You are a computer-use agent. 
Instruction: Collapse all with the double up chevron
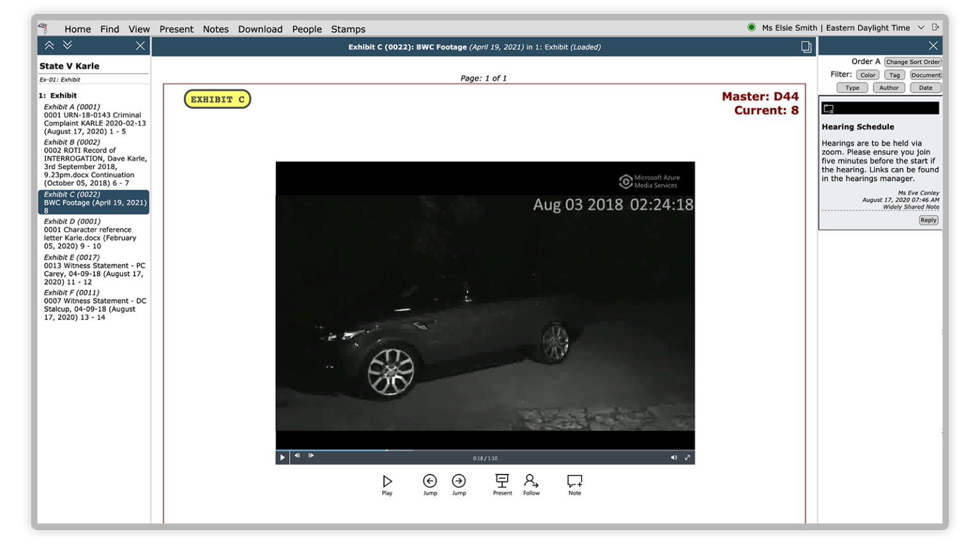(49, 45)
